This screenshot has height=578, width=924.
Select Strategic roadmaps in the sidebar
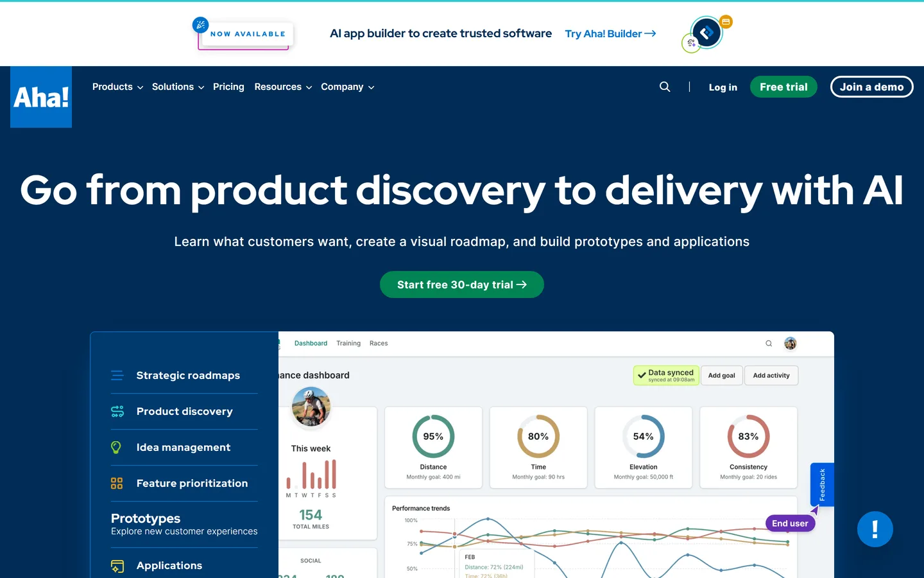(x=184, y=376)
